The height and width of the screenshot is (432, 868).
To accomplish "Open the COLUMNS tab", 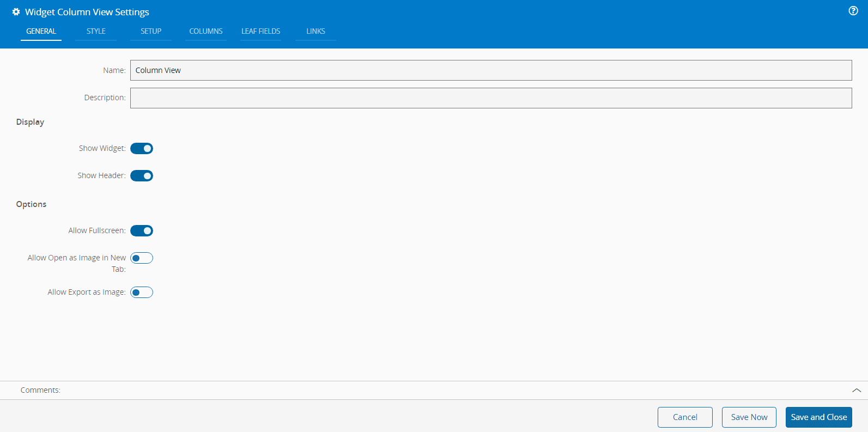I will pos(206,31).
